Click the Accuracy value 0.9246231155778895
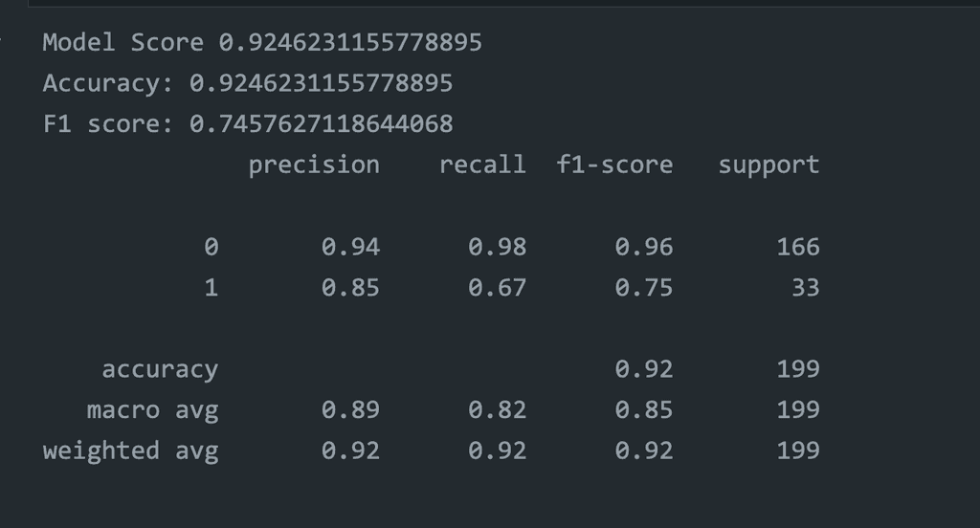Screen dimensions: 980x528 click(x=321, y=83)
